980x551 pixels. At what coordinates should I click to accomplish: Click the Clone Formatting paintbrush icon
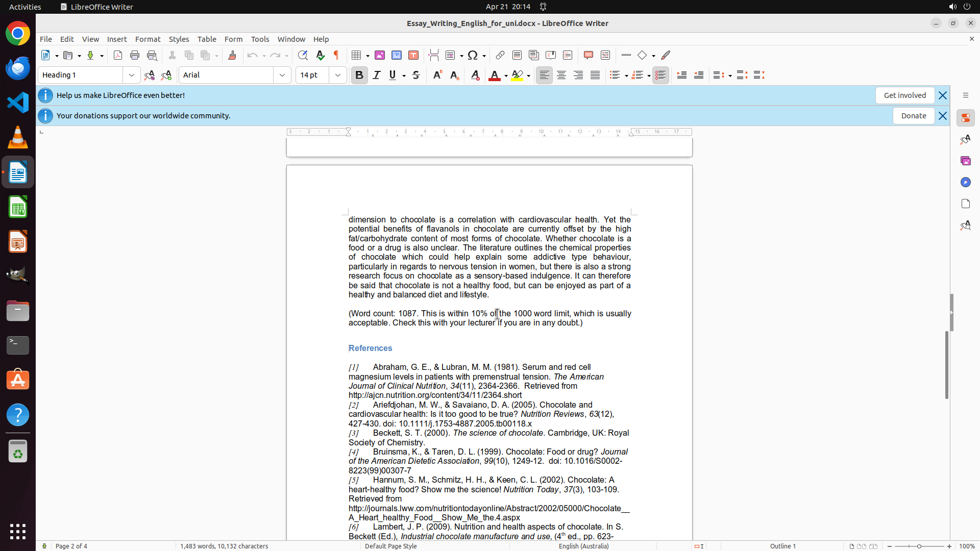[232, 55]
